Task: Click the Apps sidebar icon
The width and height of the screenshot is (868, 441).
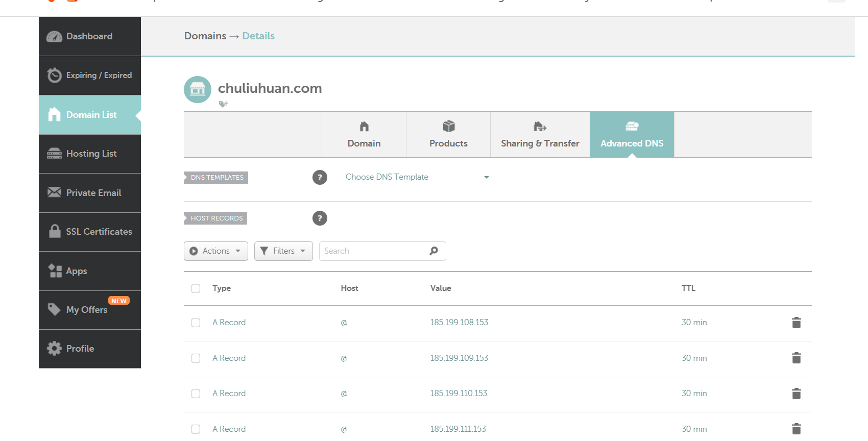Action: pyautogui.click(x=55, y=271)
